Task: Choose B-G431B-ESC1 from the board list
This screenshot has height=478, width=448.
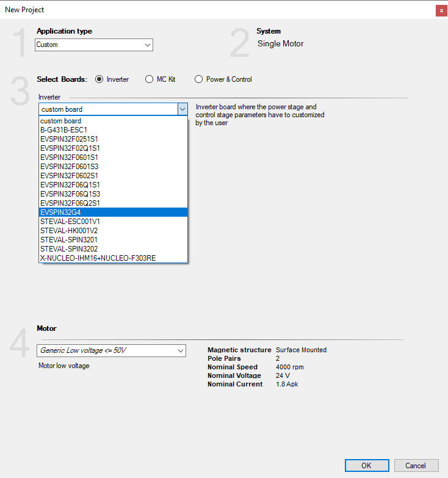Action: coord(113,130)
